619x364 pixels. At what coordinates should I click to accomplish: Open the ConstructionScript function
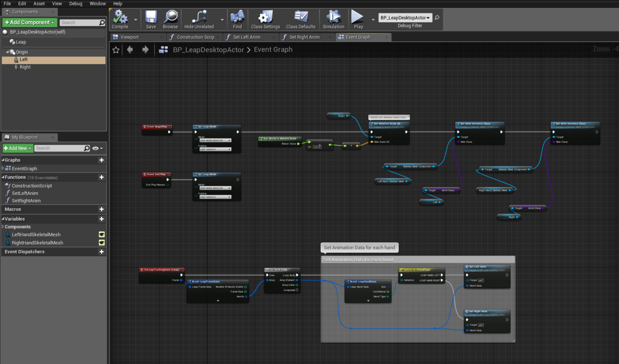[31, 186]
